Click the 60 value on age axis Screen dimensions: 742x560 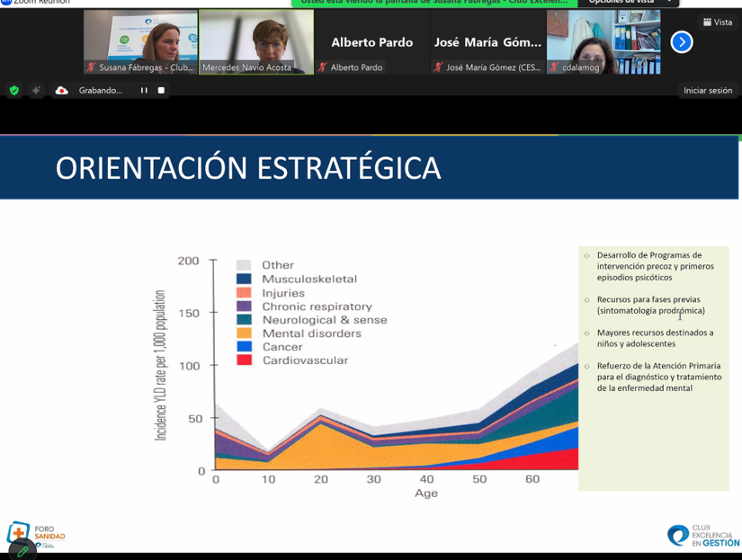coord(532,479)
